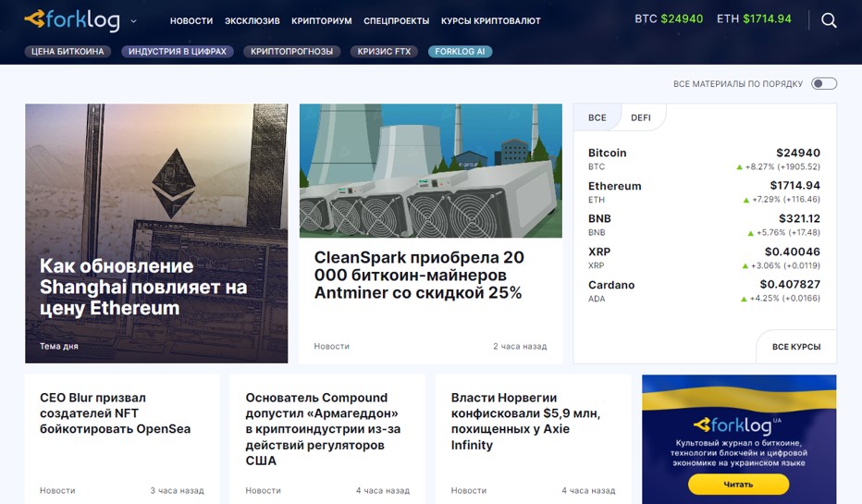Image resolution: width=862 pixels, height=504 pixels.
Task: Select the Индустрия в цифрах tag
Action: (177, 52)
